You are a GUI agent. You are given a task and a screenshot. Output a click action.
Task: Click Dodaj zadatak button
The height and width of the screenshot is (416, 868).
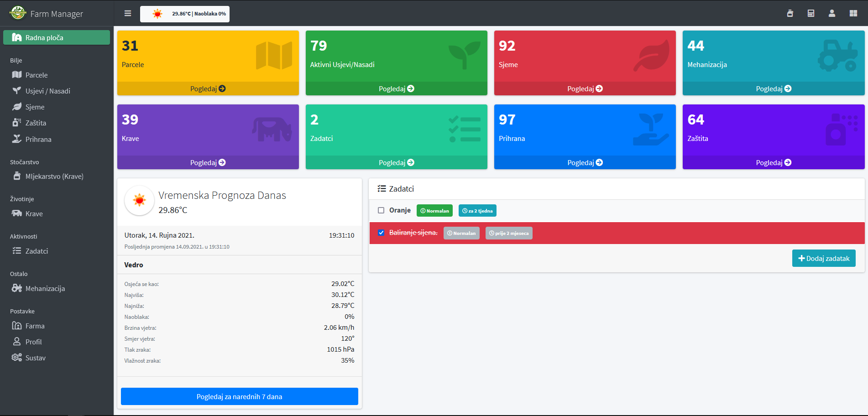(824, 258)
